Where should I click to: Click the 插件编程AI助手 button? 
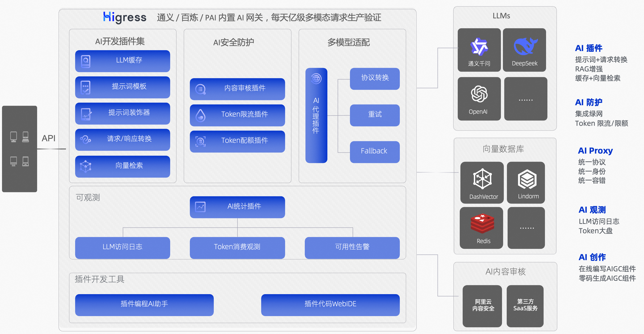tap(144, 305)
